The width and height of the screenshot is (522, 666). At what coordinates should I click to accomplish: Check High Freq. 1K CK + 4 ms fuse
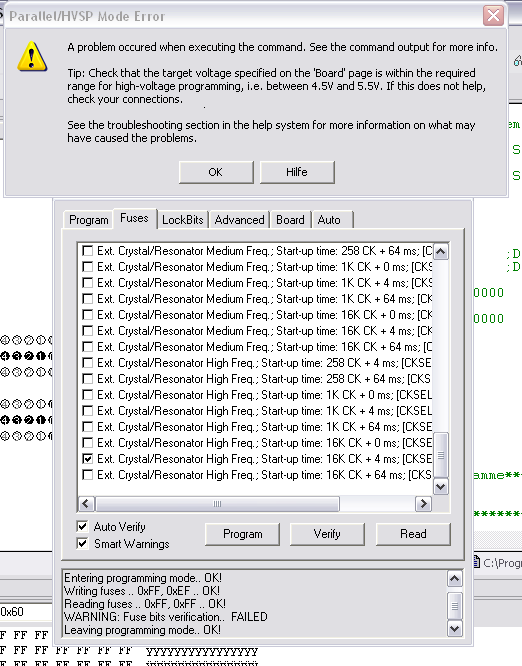pos(87,411)
